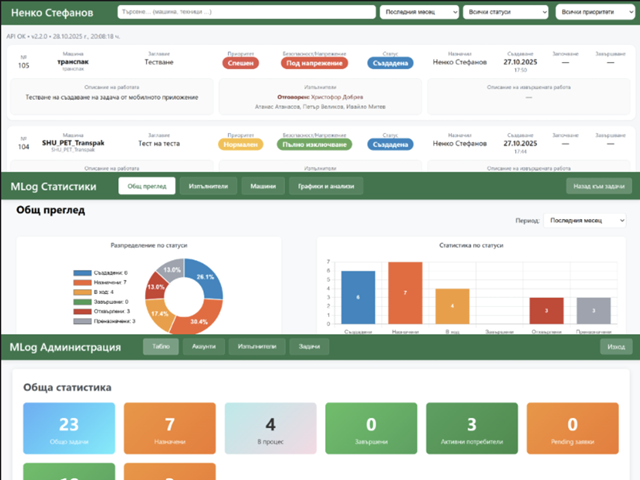Click the 'MLog Статистики' header title
The width and height of the screenshot is (640, 480).
53,187
